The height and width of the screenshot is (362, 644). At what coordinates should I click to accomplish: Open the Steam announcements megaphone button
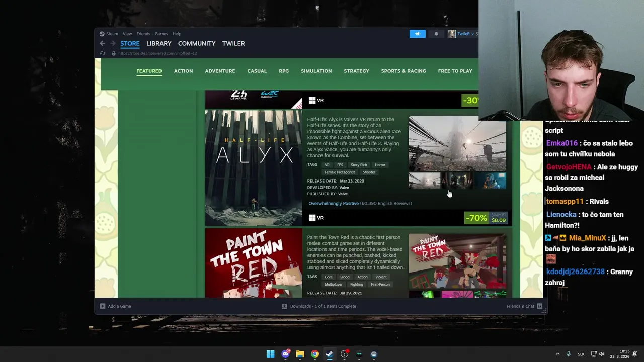point(417,34)
